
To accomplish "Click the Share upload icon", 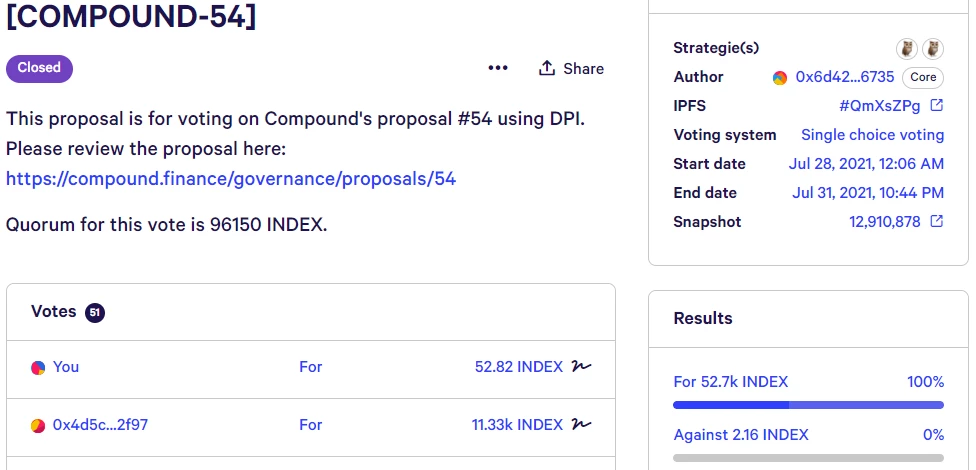I will [547, 68].
